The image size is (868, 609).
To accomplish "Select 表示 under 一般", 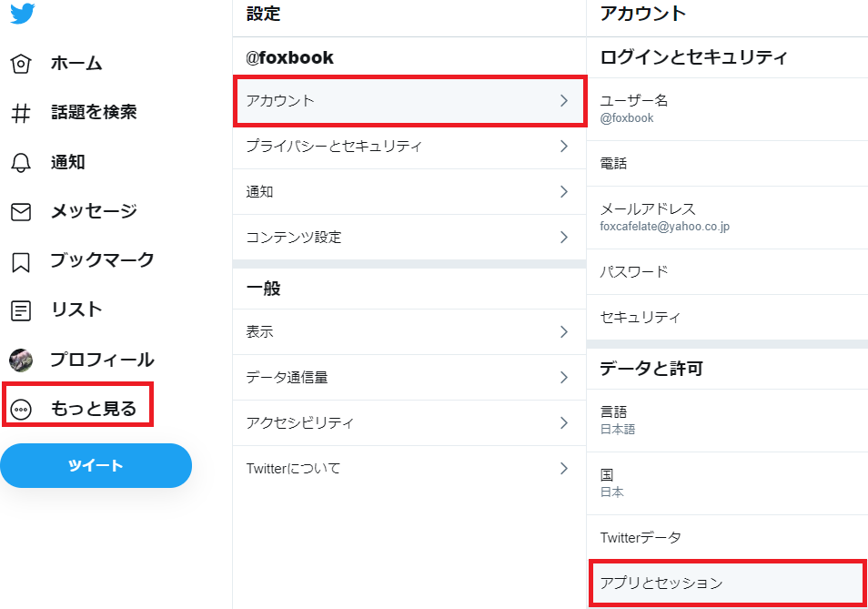I will coord(409,331).
